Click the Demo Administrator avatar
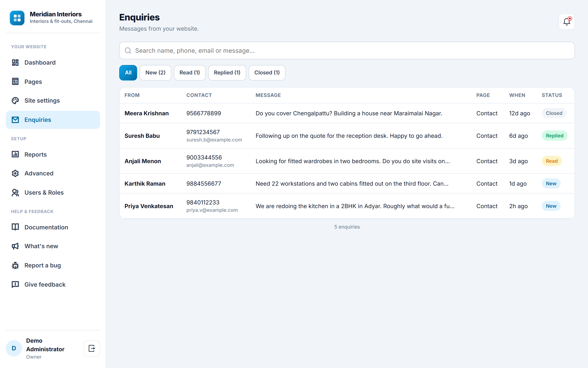 click(x=14, y=348)
